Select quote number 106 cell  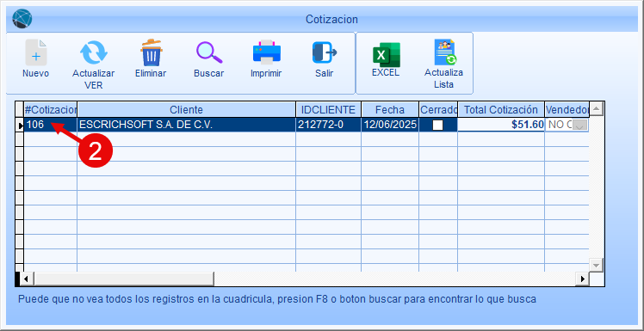tap(51, 126)
